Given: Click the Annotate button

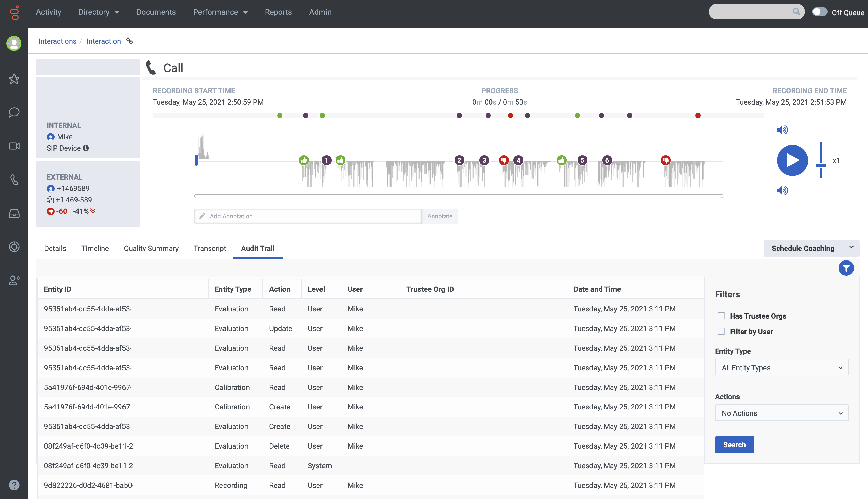Looking at the screenshot, I should 440,216.
